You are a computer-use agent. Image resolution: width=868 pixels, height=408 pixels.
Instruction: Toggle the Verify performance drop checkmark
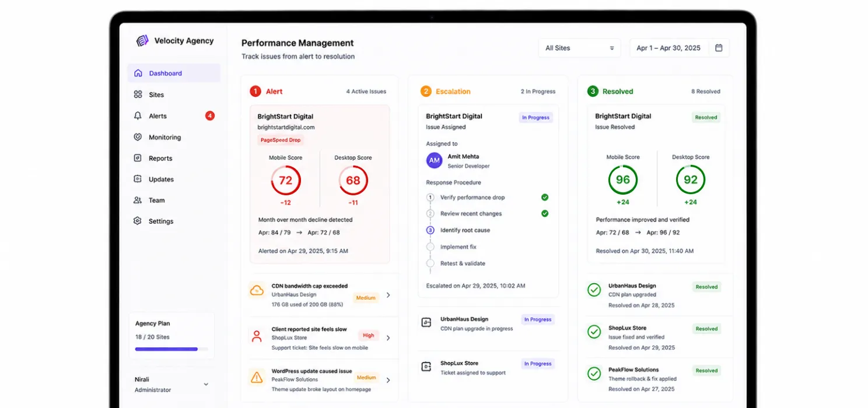pos(545,197)
